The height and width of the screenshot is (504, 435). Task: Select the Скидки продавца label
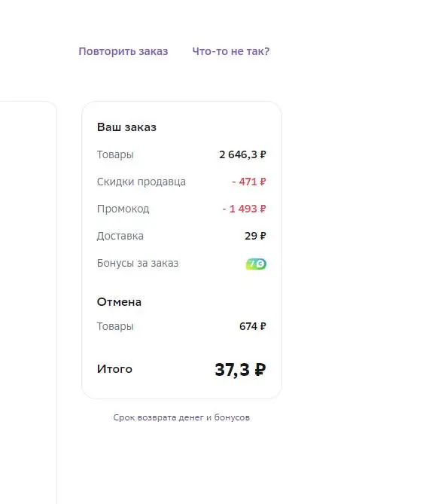coord(141,182)
